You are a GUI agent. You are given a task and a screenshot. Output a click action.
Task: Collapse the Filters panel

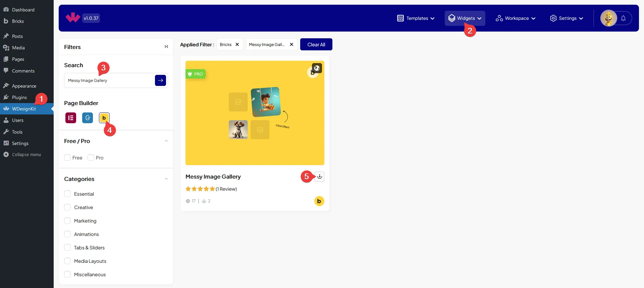[166, 47]
